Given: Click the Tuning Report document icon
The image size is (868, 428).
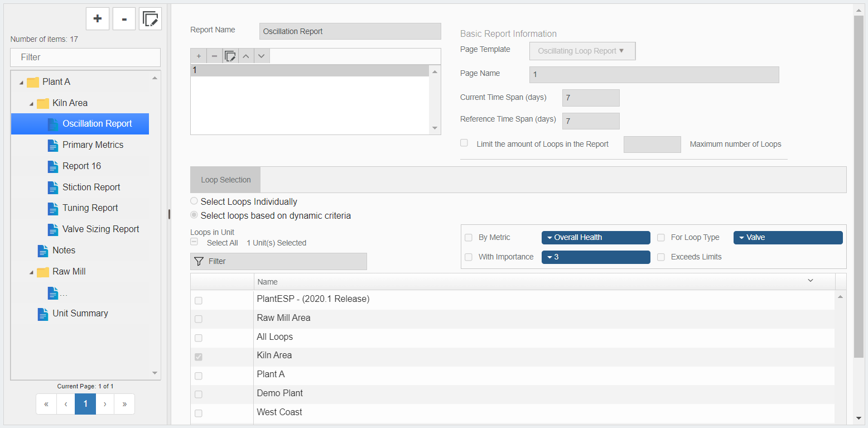Looking at the screenshot, I should pos(53,208).
